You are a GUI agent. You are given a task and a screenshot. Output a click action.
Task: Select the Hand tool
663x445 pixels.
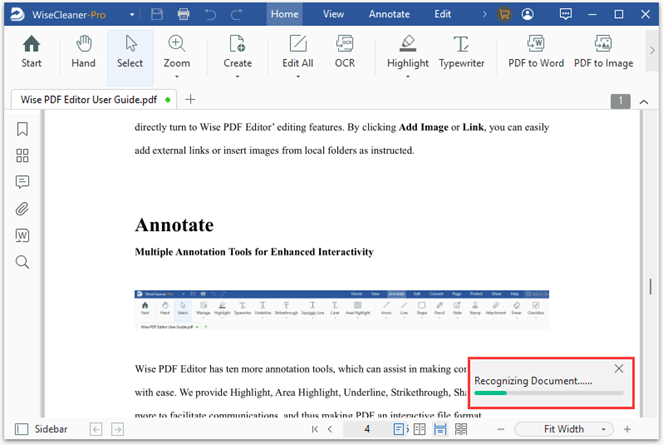click(x=83, y=52)
